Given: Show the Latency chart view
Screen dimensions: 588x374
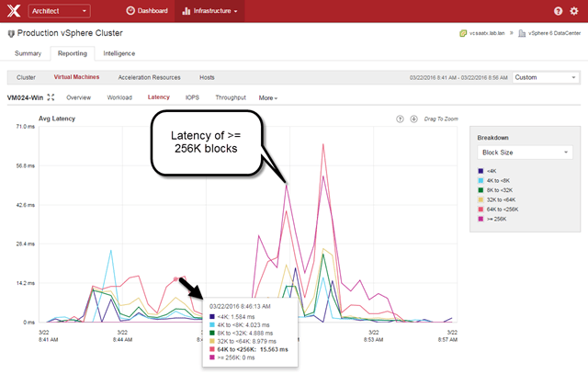Looking at the screenshot, I should pos(159,97).
